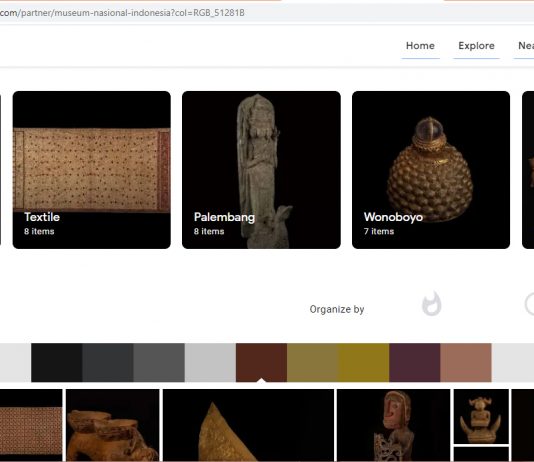Open the Wonoboyo collection card
534x462 pixels.
[x=431, y=170]
